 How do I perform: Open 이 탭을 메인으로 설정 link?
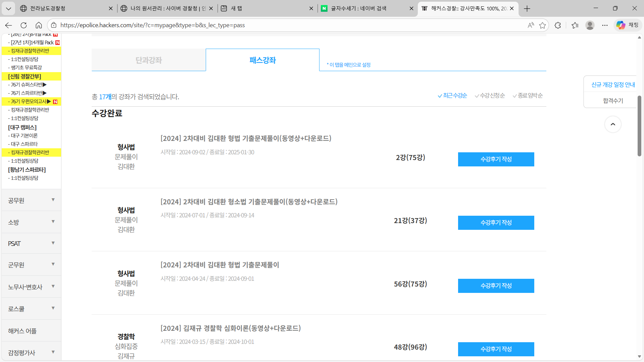[349, 65]
